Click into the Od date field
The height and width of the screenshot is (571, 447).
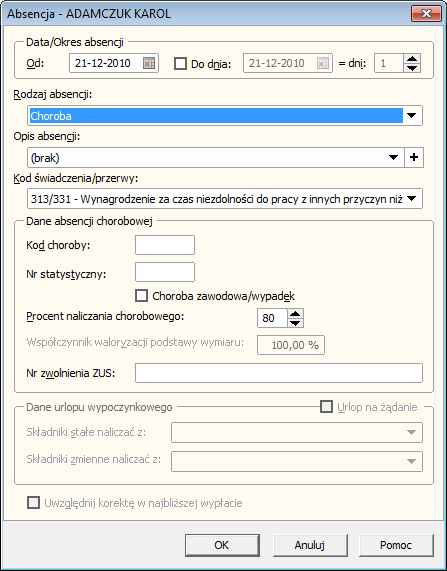coord(106,63)
